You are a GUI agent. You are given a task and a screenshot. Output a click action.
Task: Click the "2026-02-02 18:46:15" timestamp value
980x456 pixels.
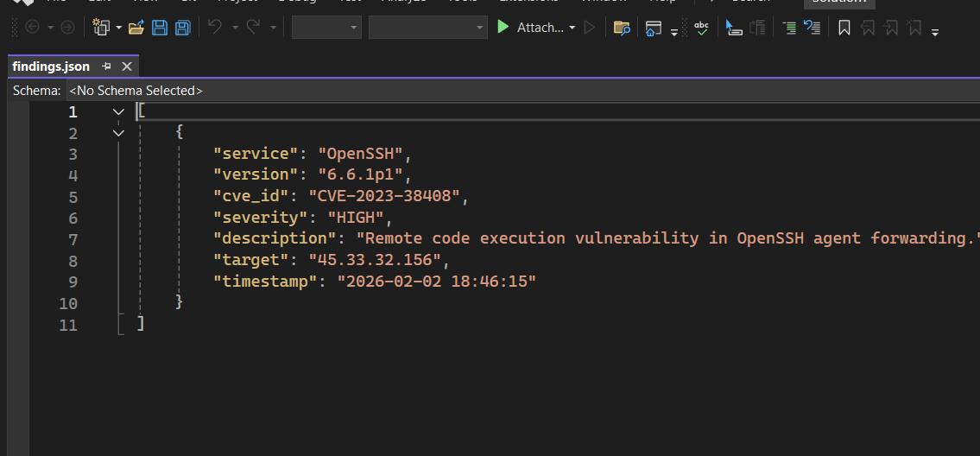437,281
